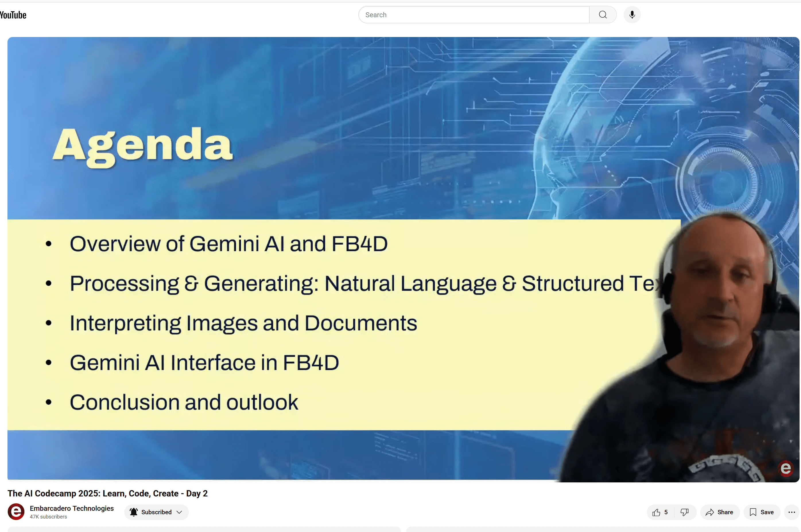Dislike the video with thumbs-down
The image size is (801, 532).
pyautogui.click(x=684, y=512)
